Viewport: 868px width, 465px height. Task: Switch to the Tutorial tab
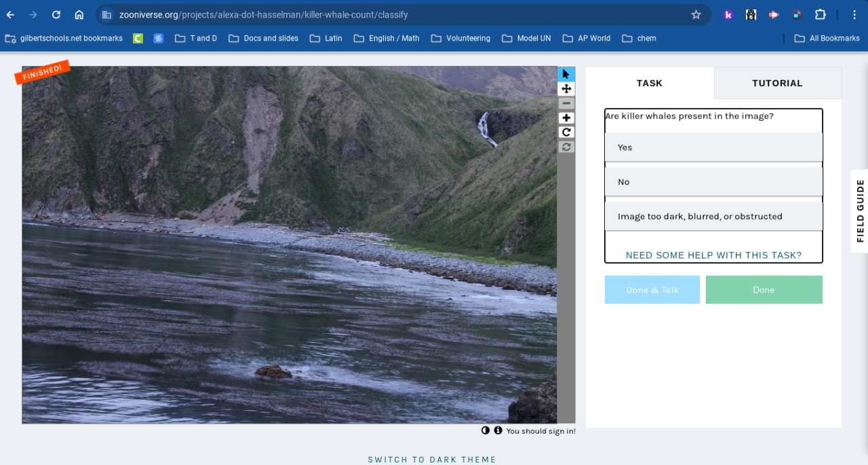pos(777,83)
